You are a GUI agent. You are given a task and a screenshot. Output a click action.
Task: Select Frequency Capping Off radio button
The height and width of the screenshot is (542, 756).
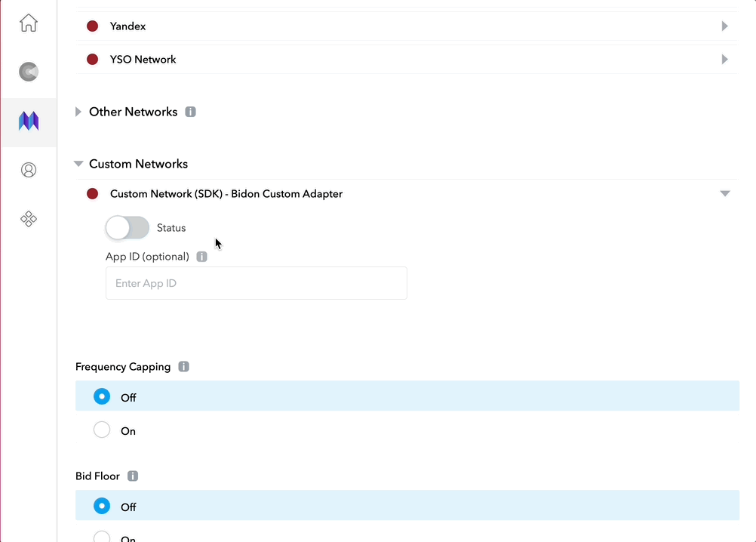tap(102, 397)
